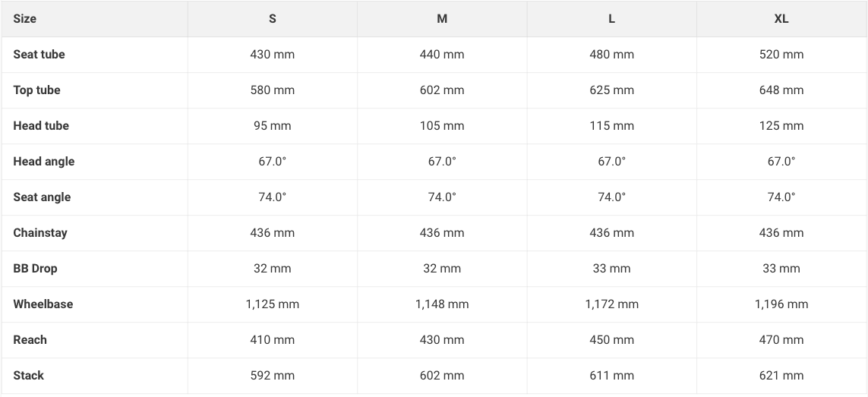Viewport: 868px width, 397px height.
Task: Select the Wheelbase row label
Action: click(43, 304)
